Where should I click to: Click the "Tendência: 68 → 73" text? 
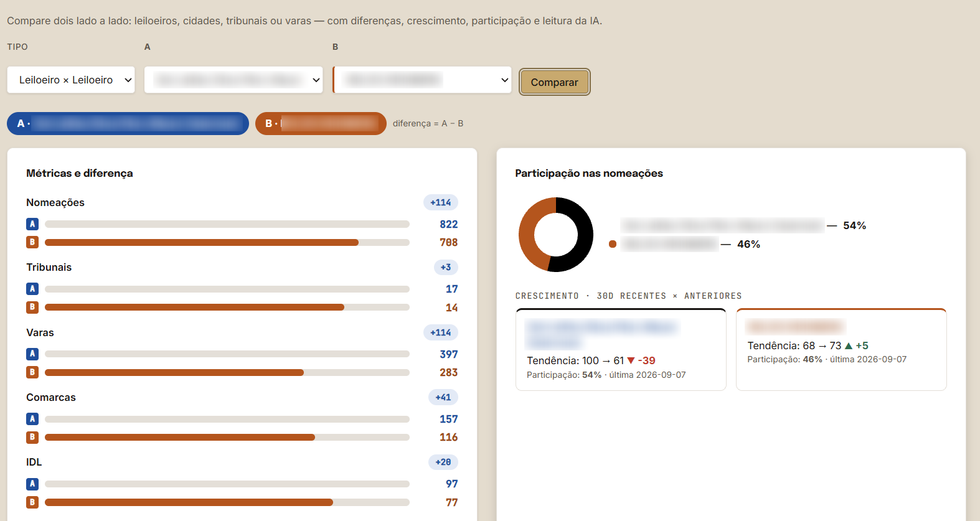pyautogui.click(x=794, y=345)
